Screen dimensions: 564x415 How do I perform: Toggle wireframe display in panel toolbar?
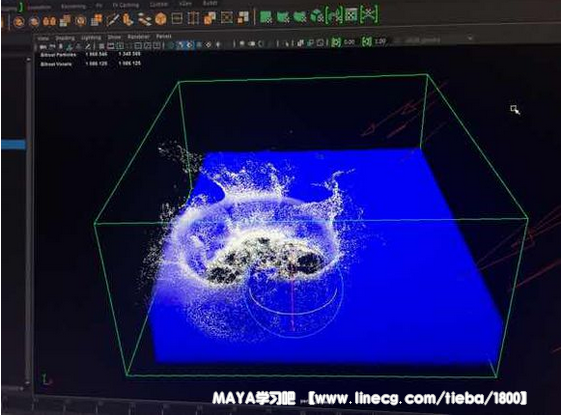click(x=171, y=45)
